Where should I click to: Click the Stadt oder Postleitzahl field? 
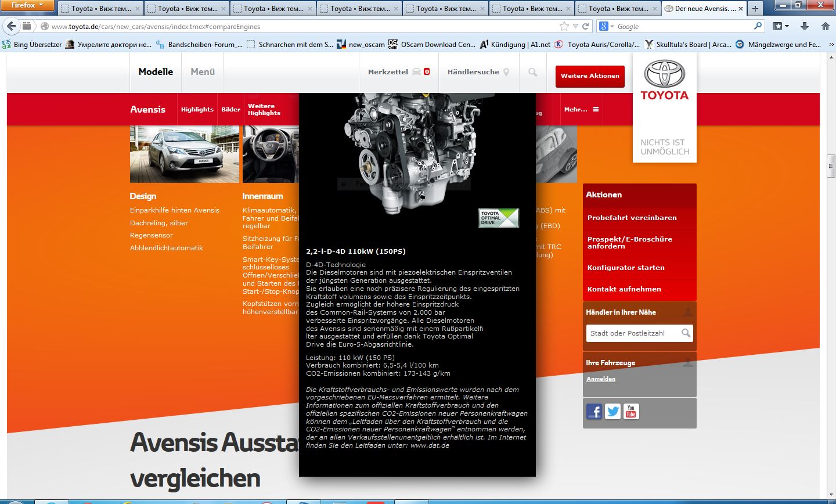[633, 333]
